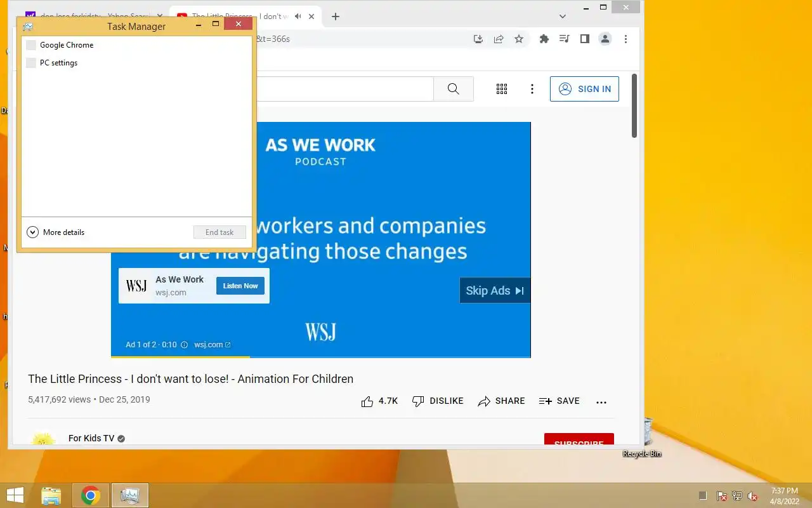
Task: Expand More details in Task Manager
Action: click(56, 232)
